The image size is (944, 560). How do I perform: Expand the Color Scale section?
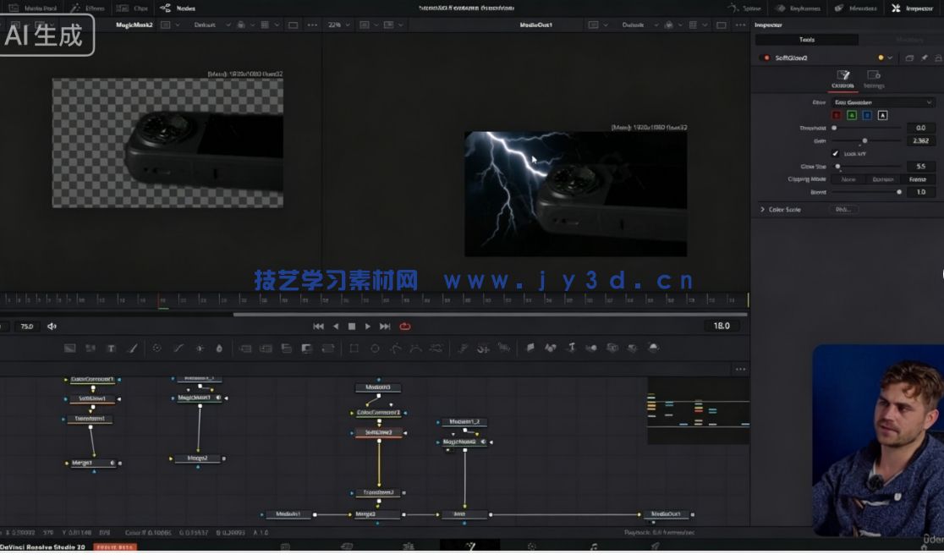tap(764, 209)
